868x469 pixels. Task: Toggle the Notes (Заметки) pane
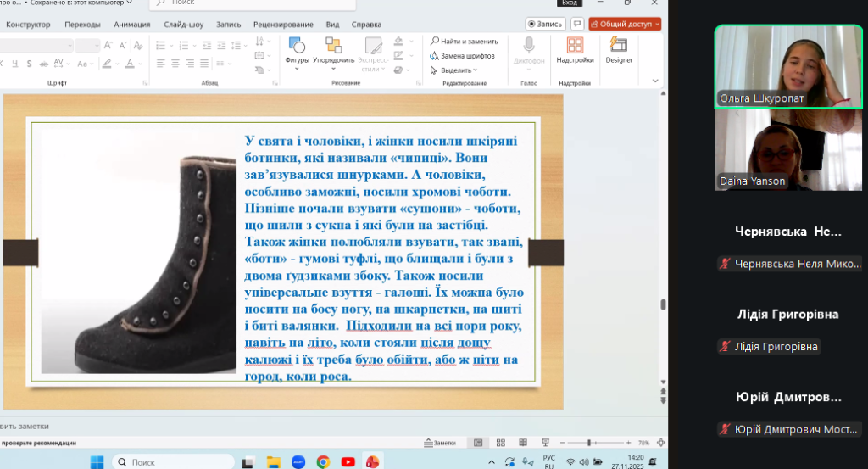point(440,443)
